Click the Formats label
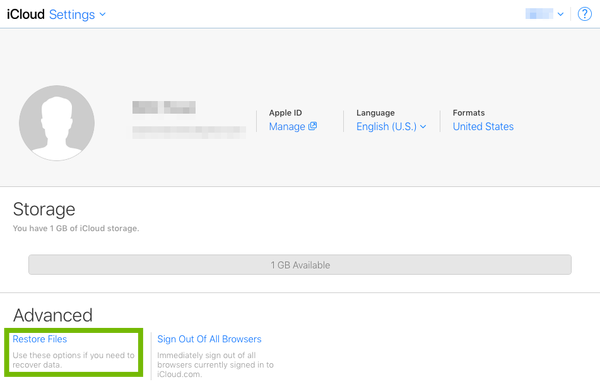The height and width of the screenshot is (384, 600). [x=469, y=113]
